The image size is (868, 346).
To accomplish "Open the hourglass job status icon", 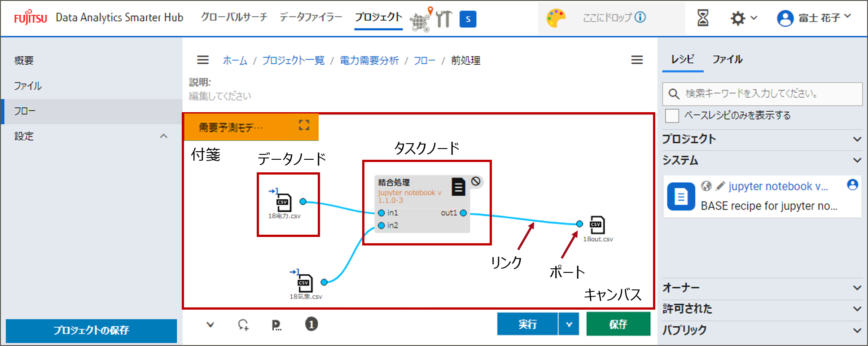I will tap(703, 18).
